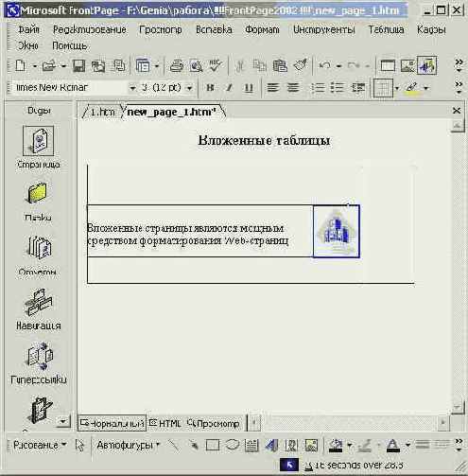Open the File menu
Viewport: 468px width, 476px height.
(28, 29)
